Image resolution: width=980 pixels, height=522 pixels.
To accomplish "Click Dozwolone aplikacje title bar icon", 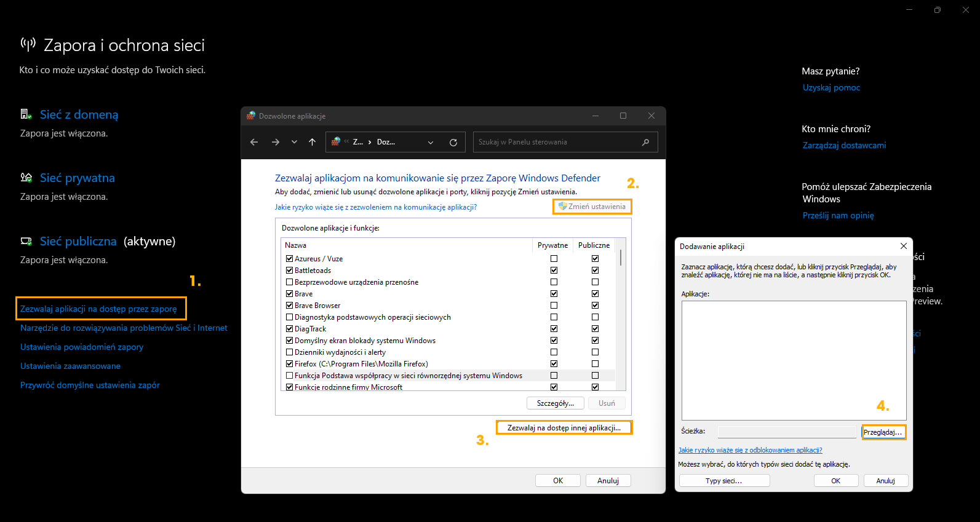I will 251,116.
